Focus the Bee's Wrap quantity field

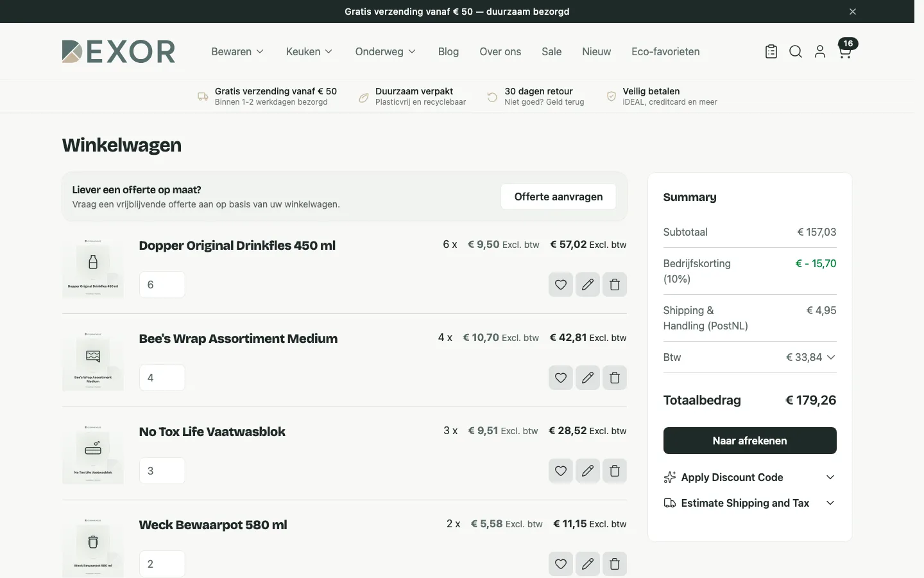[162, 378]
